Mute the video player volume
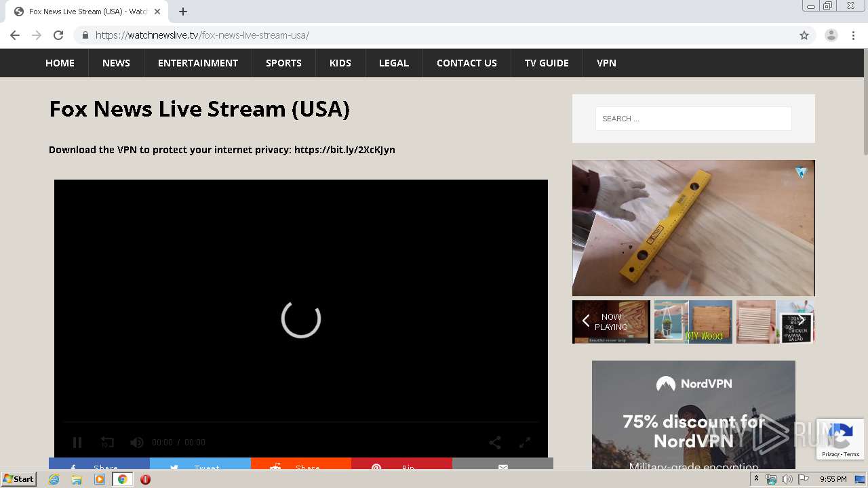868x488 pixels. 137,443
